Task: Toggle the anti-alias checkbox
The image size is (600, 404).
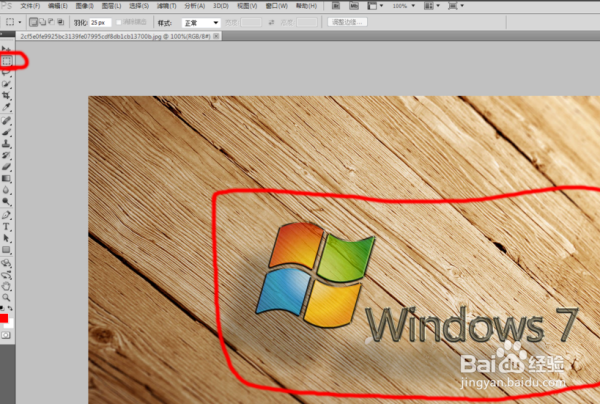Action: pos(119,23)
